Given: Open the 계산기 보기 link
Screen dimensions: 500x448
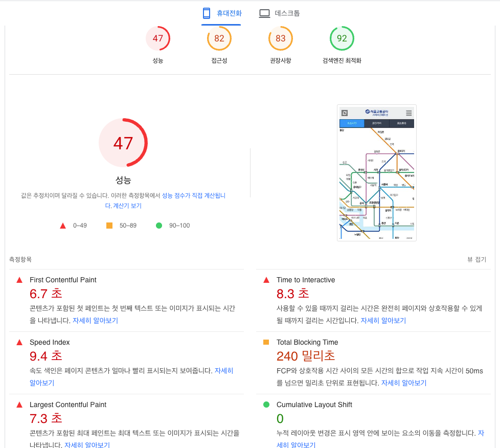Looking at the screenshot, I should 127,206.
